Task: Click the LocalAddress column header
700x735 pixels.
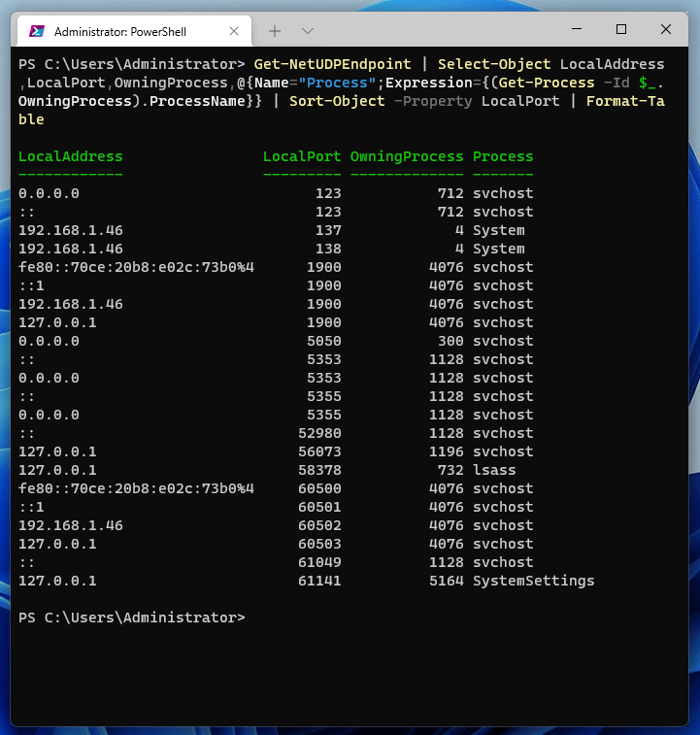Action: point(70,156)
